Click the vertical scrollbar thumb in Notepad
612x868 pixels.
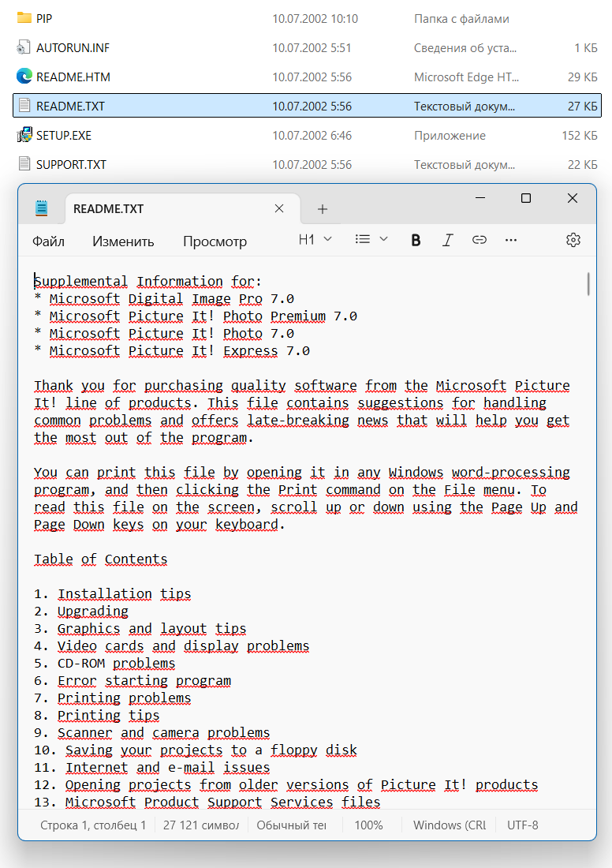588,284
